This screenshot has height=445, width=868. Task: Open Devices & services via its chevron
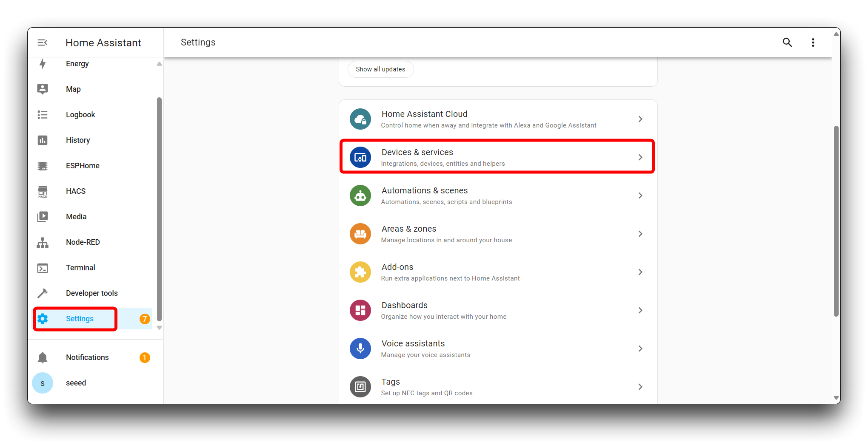click(x=640, y=157)
